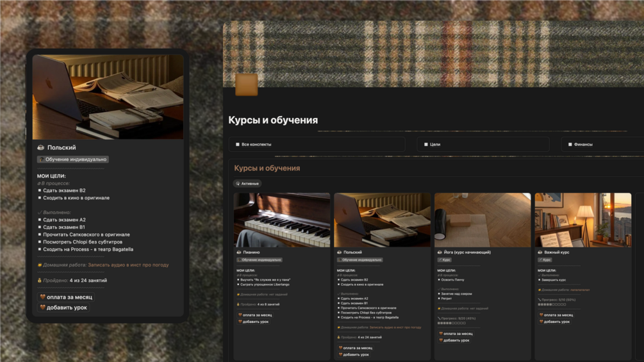Open the Важный курс sunset room thumbnail

click(582, 220)
